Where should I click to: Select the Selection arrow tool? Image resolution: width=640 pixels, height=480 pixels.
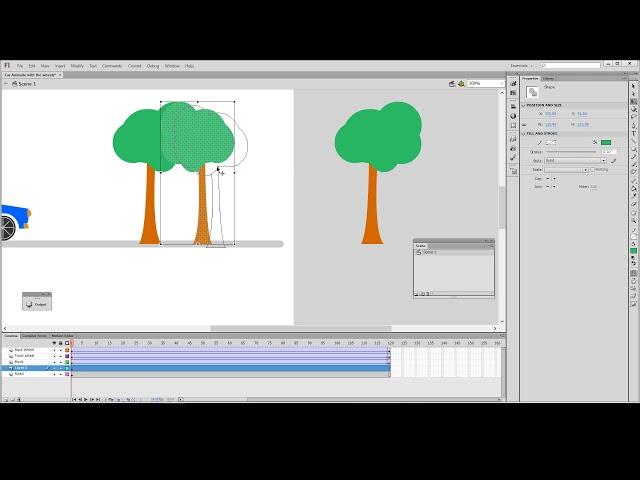[633, 86]
